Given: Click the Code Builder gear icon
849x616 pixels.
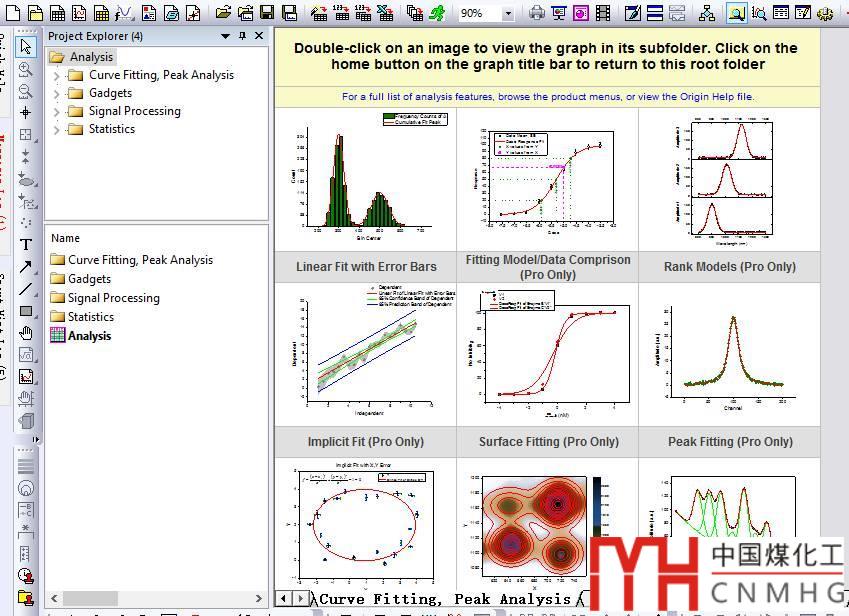Looking at the screenshot, I should pyautogui.click(x=825, y=13).
